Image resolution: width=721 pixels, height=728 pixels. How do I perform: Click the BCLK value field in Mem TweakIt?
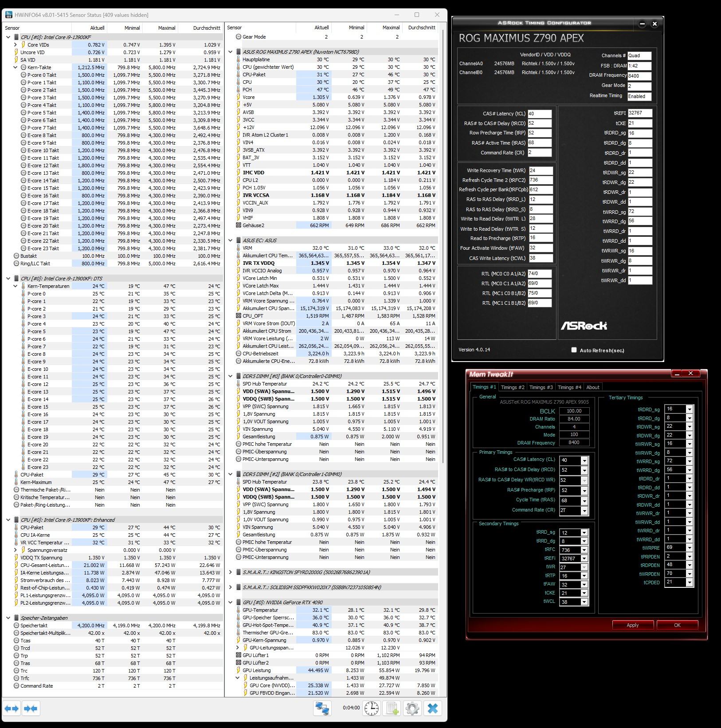574,411
